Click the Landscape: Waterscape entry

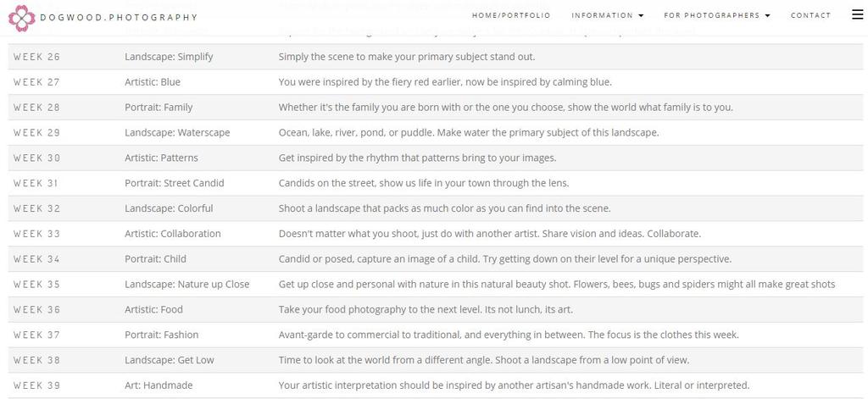click(177, 133)
